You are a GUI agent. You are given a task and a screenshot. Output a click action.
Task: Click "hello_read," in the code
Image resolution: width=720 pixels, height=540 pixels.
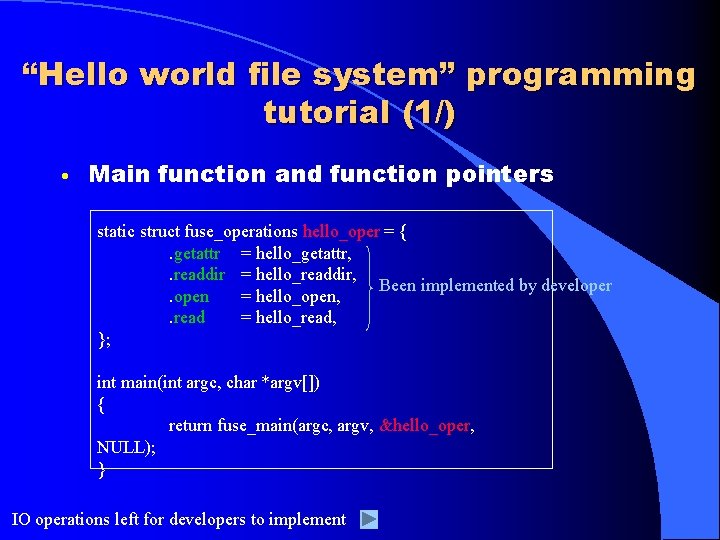(296, 317)
